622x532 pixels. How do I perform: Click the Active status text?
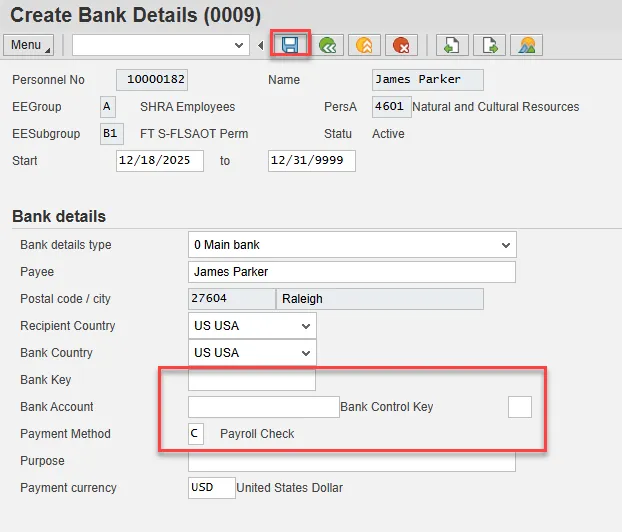pyautogui.click(x=388, y=134)
